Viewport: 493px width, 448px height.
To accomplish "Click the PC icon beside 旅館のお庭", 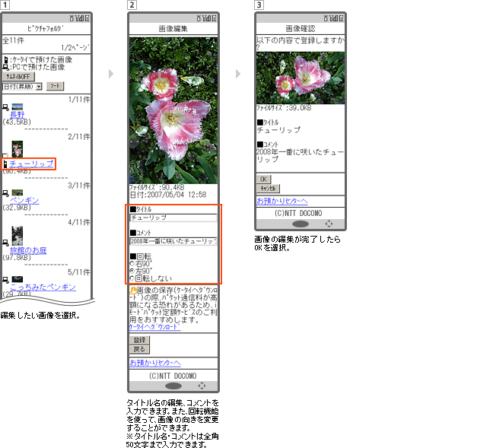I will click(5, 242).
